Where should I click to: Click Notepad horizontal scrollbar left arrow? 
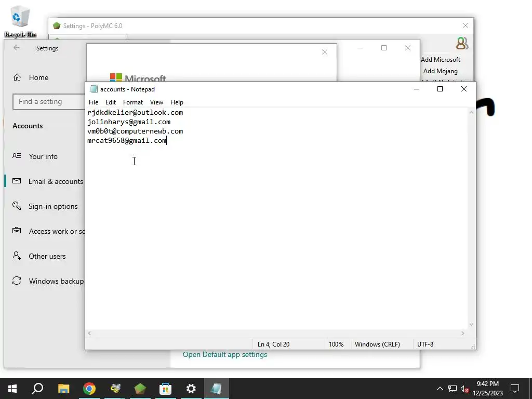click(89, 334)
